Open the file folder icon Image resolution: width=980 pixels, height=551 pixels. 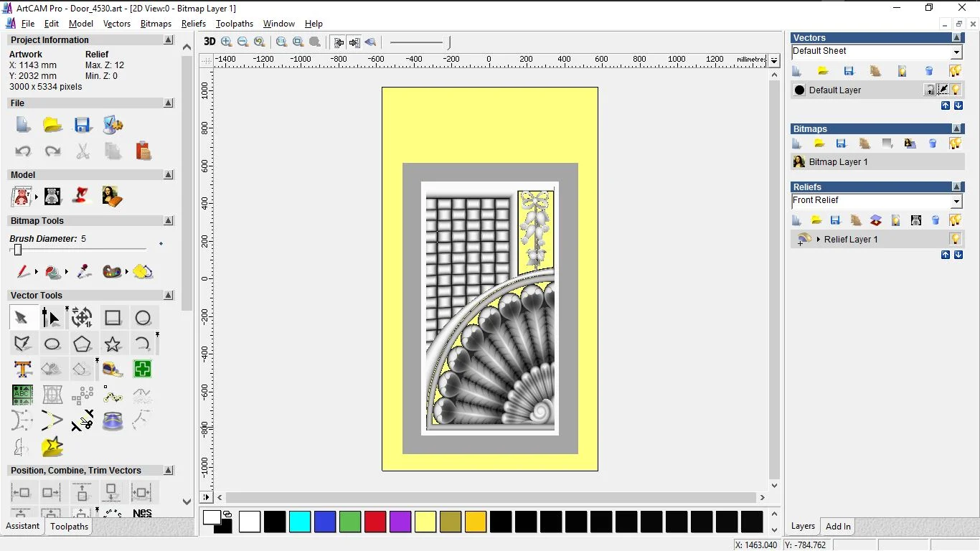52,125
